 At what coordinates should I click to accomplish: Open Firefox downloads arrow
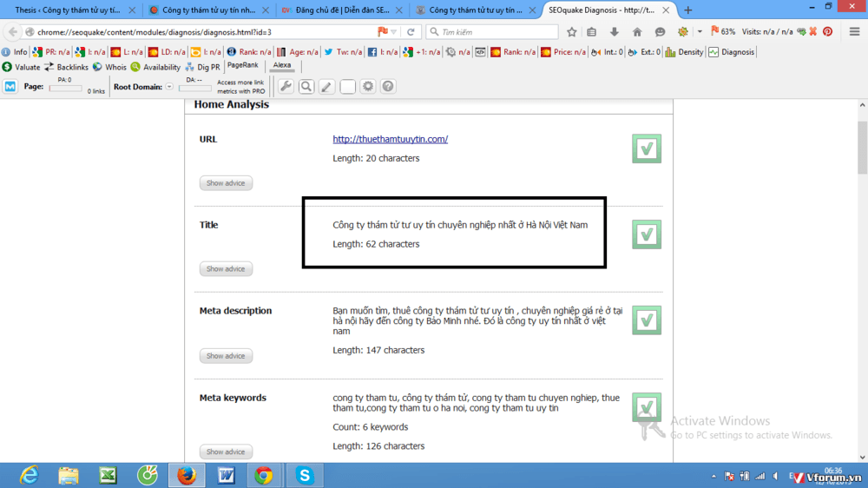(615, 32)
